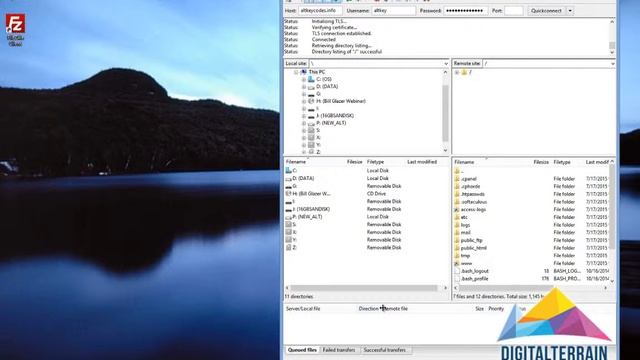Viewport: 640px width, 360px height.
Task: Switch to Successful transfers tab
Action: point(385,350)
